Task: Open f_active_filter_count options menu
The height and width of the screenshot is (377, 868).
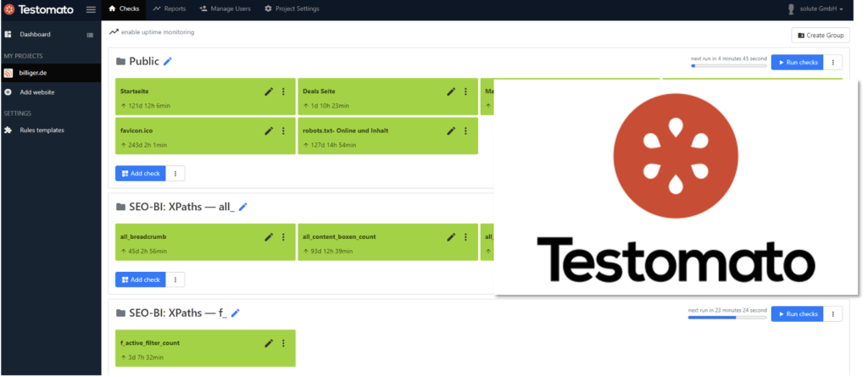Action: pyautogui.click(x=283, y=343)
